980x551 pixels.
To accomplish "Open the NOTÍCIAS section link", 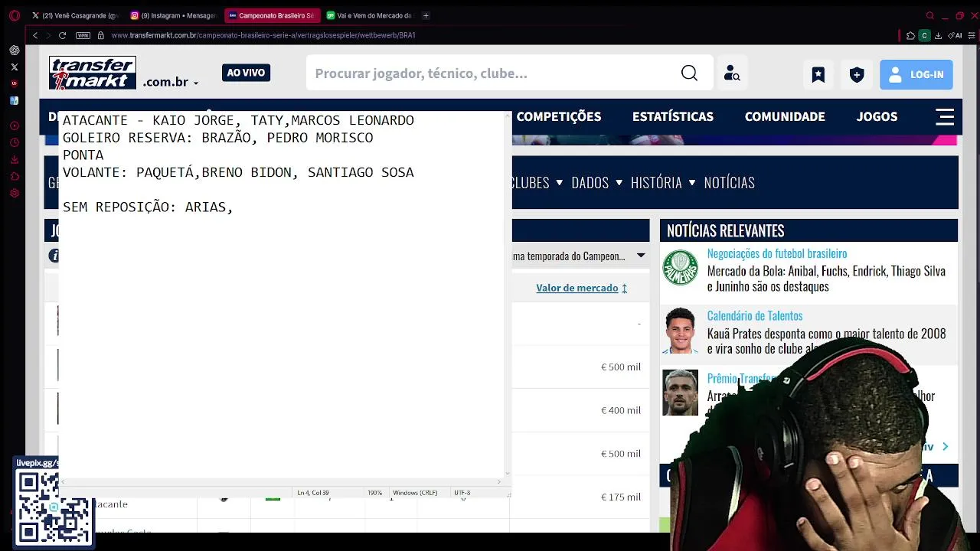I will 729,182.
